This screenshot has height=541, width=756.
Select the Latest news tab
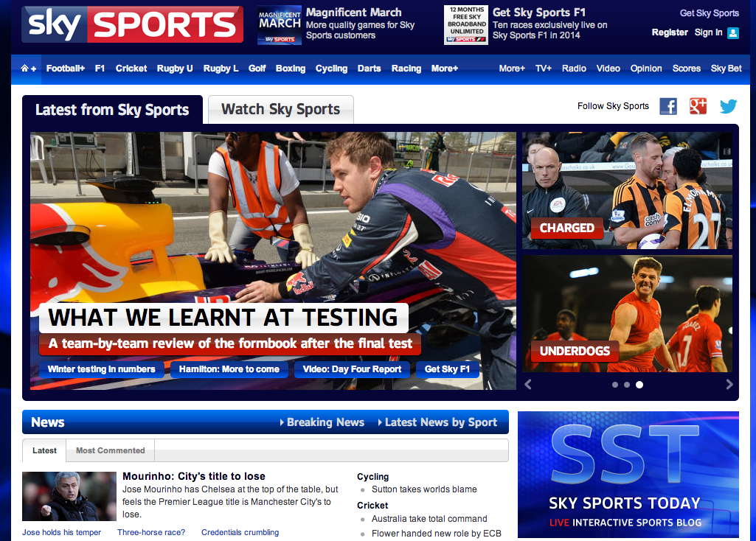[44, 450]
